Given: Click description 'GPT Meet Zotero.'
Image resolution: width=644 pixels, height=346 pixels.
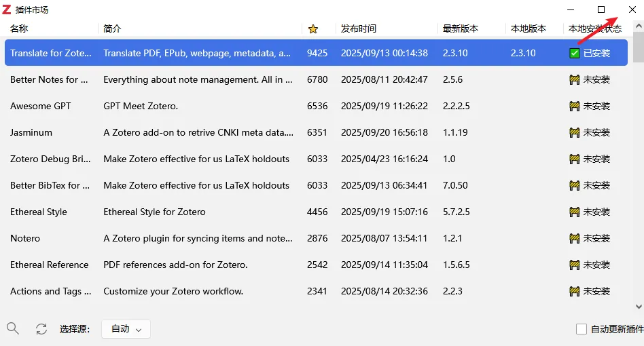Looking at the screenshot, I should coord(141,107).
